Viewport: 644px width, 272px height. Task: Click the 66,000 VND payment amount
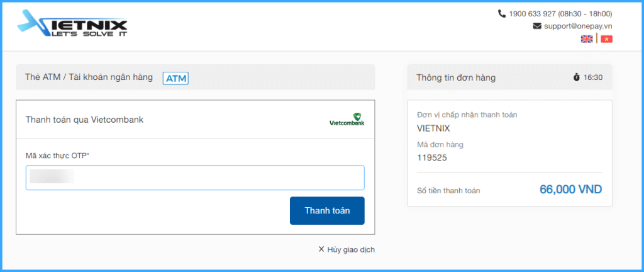click(571, 190)
